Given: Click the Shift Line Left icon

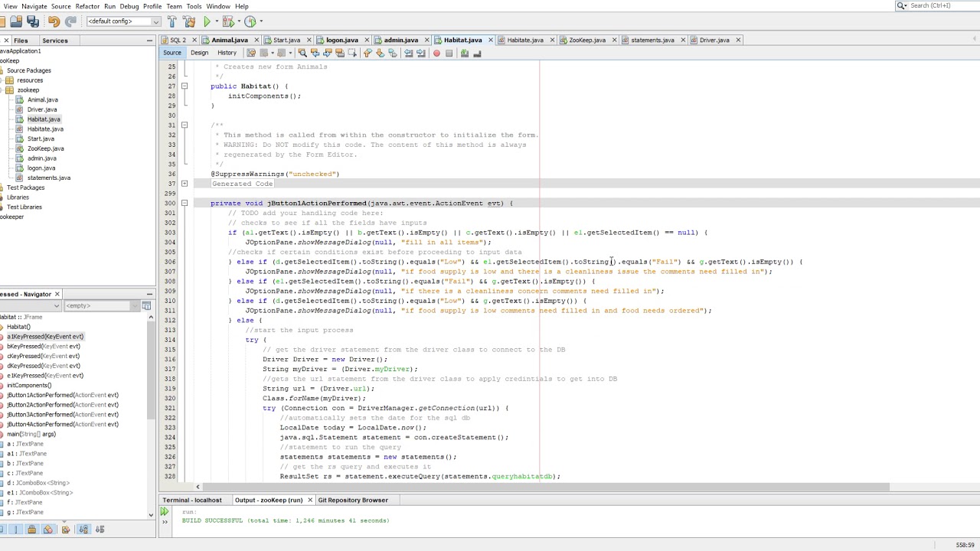Looking at the screenshot, I should (x=409, y=53).
